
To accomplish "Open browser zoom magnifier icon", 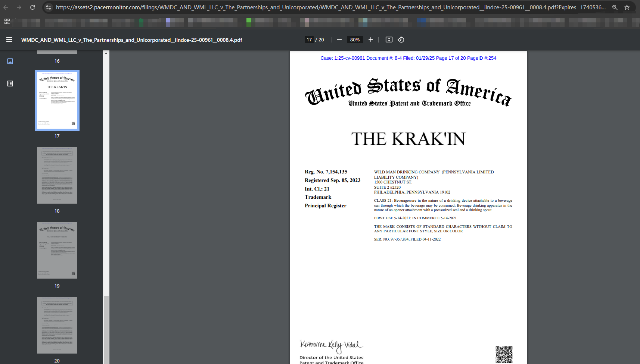I will pyautogui.click(x=615, y=7).
